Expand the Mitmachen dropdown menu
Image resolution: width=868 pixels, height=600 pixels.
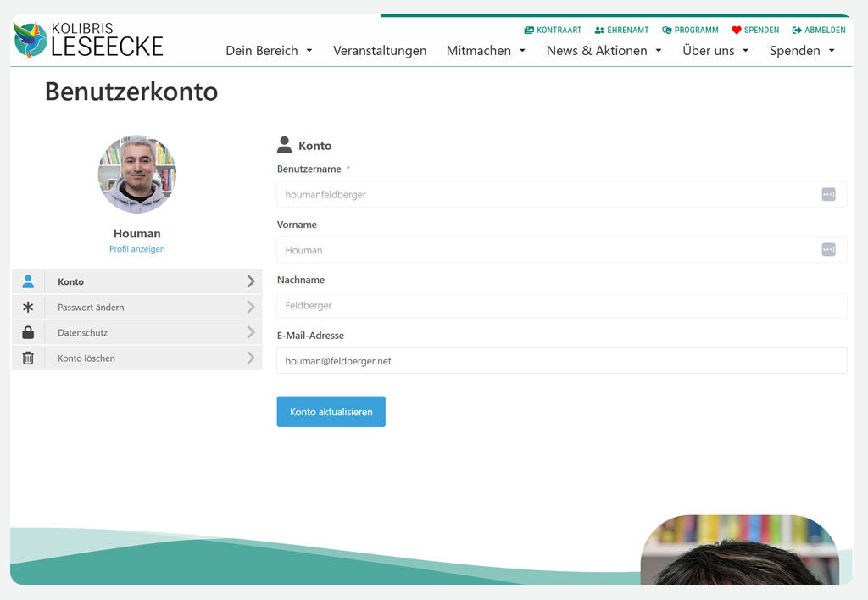point(486,50)
